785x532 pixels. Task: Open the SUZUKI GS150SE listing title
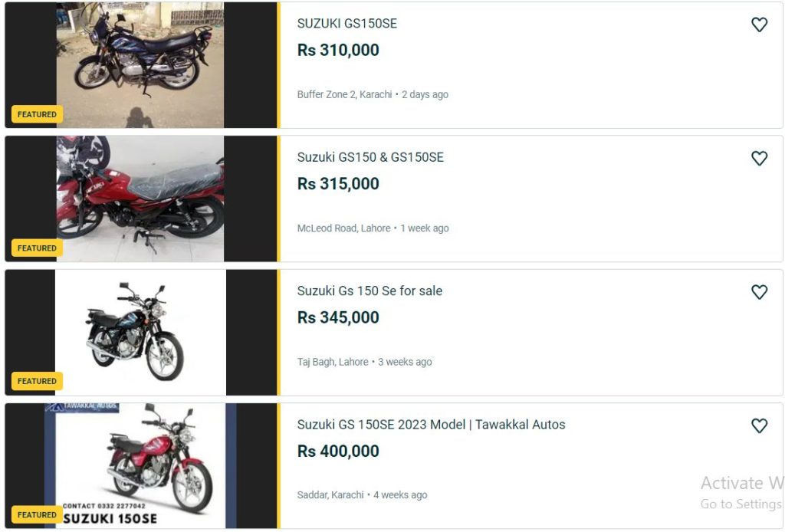coord(347,24)
